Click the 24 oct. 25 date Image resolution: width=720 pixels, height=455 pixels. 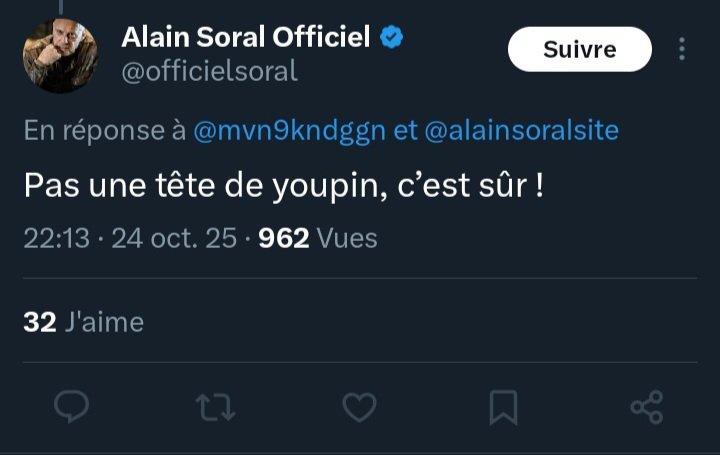point(174,238)
